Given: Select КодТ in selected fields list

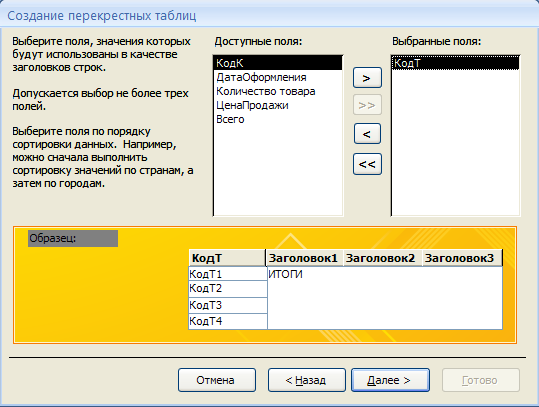Looking at the screenshot, I should click(x=455, y=63).
